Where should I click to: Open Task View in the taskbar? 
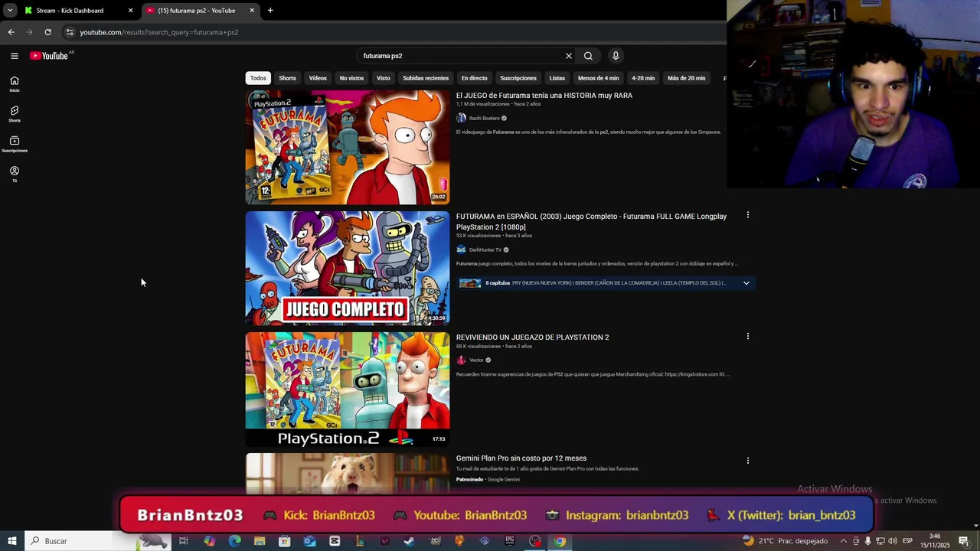[x=184, y=541]
